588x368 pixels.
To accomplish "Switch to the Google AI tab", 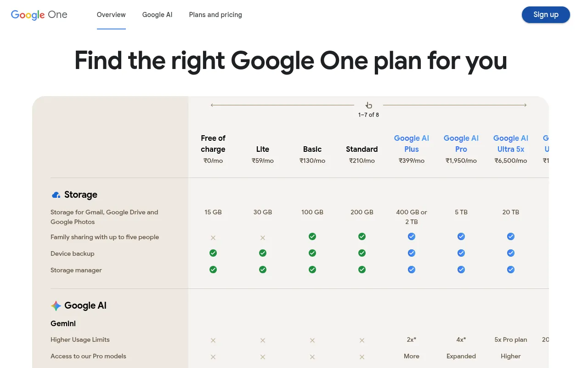I will [157, 15].
